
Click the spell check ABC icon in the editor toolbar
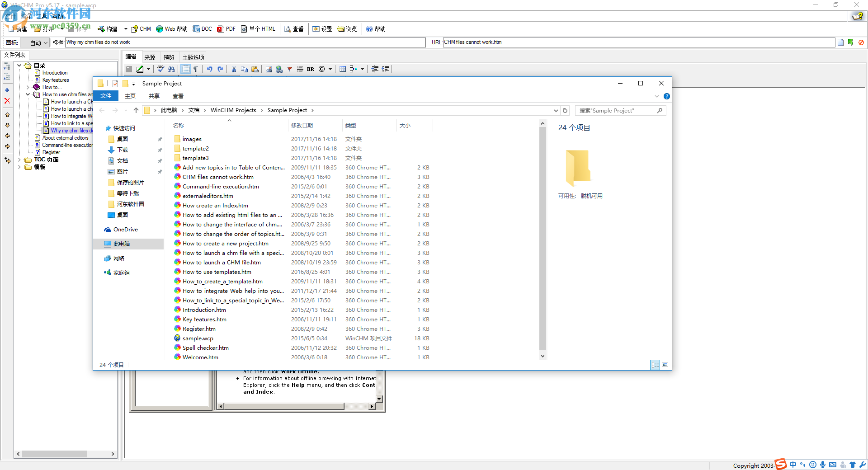161,69
